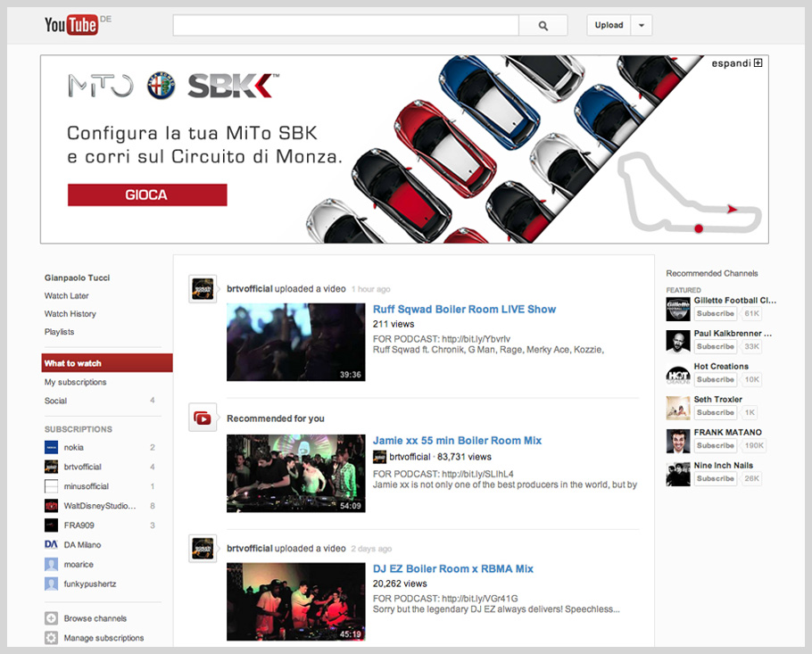Click the nokia channel icon

tap(51, 447)
